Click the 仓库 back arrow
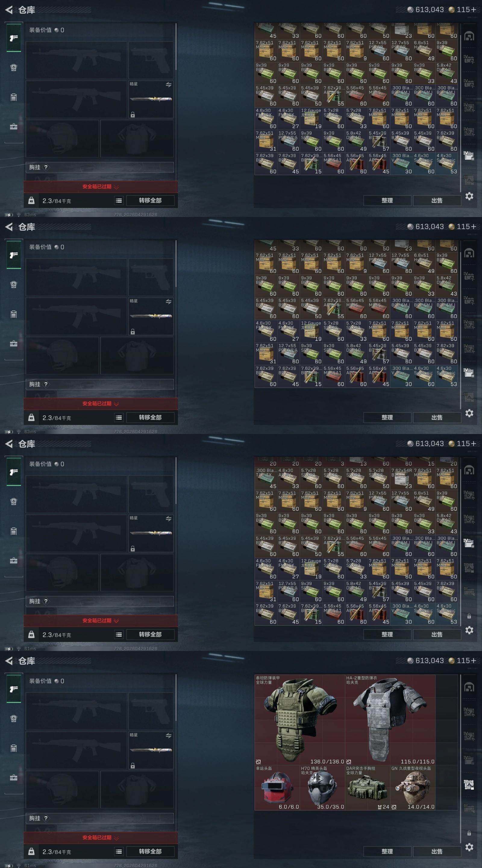The height and width of the screenshot is (868, 482). click(x=9, y=661)
